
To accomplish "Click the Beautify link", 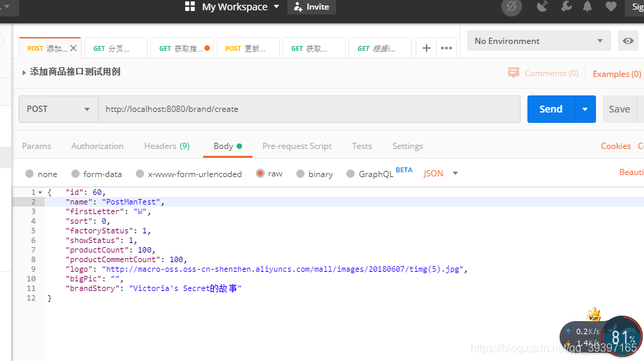I will click(631, 172).
